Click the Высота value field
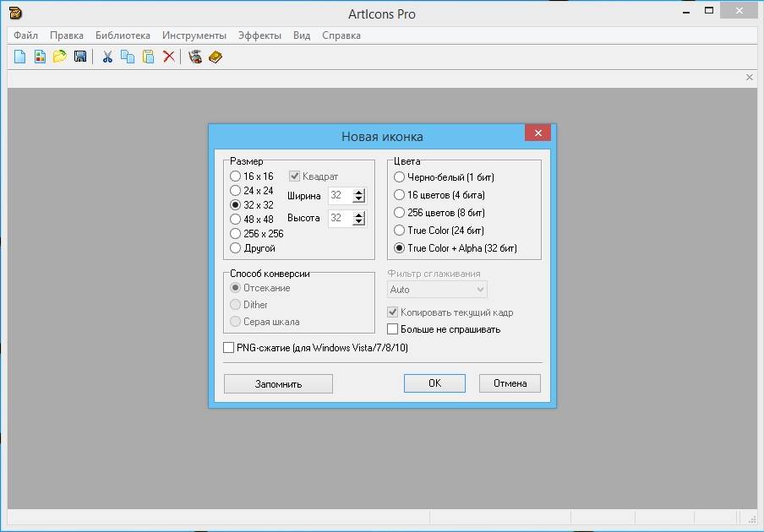The width and height of the screenshot is (764, 532). click(x=341, y=218)
